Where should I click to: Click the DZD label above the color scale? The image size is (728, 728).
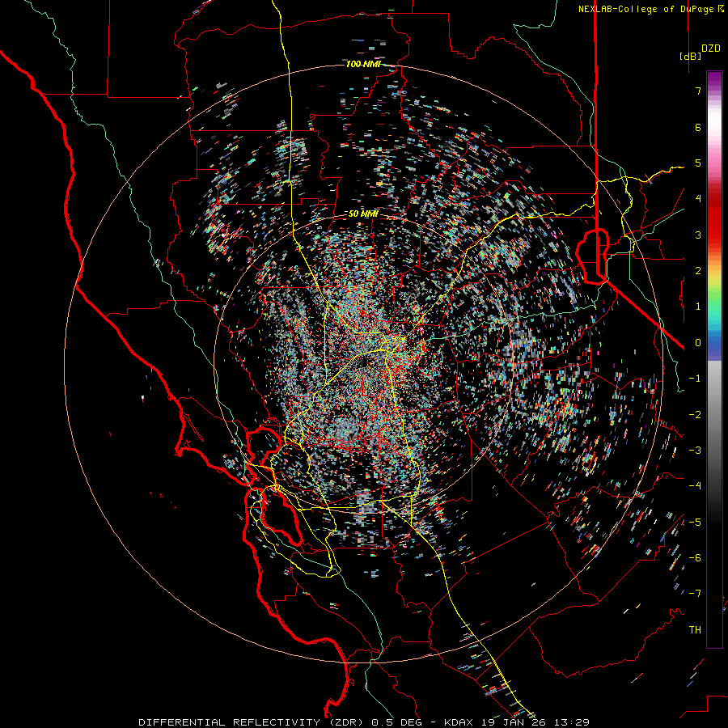711,49
